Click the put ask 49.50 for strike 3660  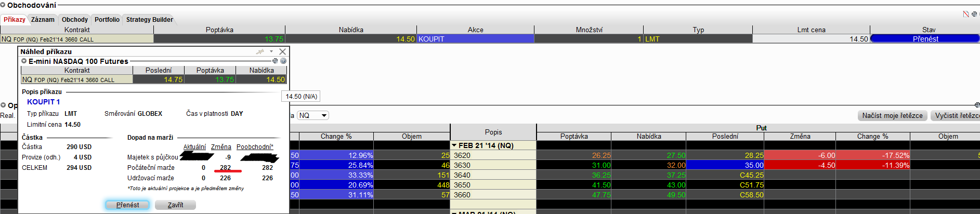(x=649, y=195)
